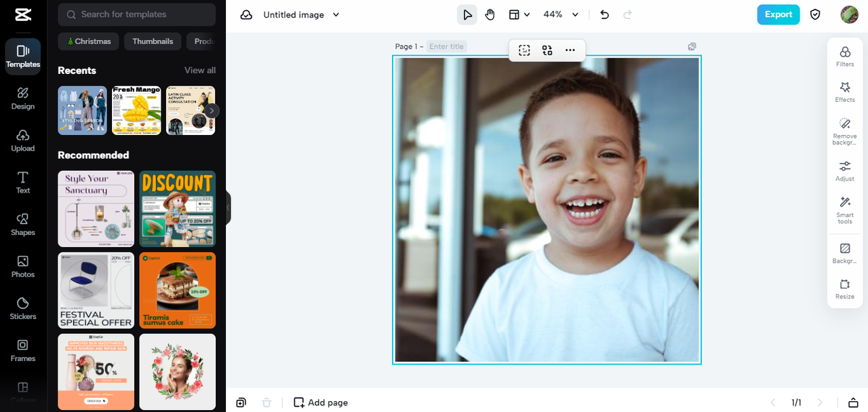Click the delete page trash icon

[x=267, y=402]
